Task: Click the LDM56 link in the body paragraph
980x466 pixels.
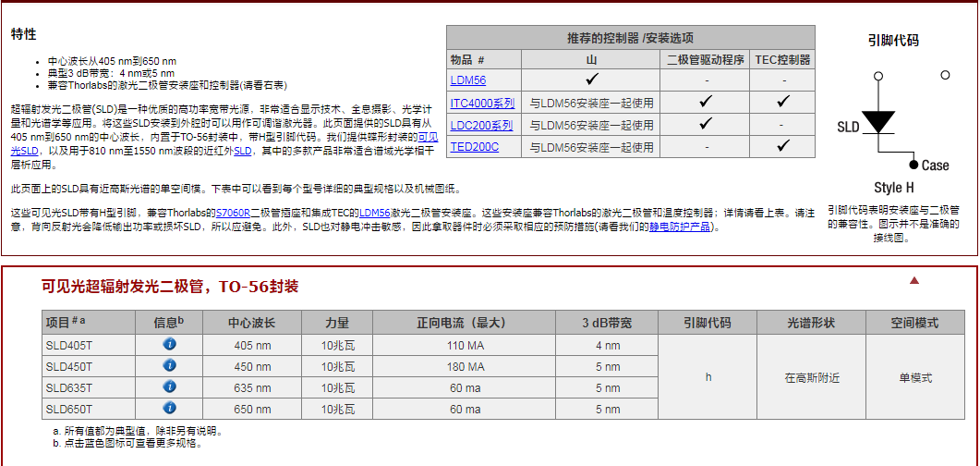Action: pyautogui.click(x=374, y=213)
